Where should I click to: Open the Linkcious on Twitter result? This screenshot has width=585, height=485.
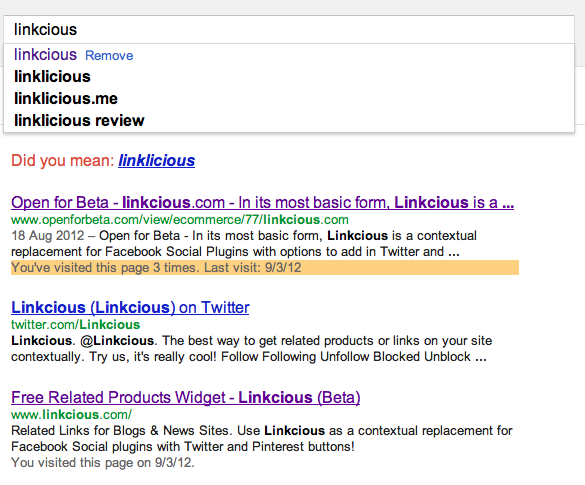tap(130, 307)
